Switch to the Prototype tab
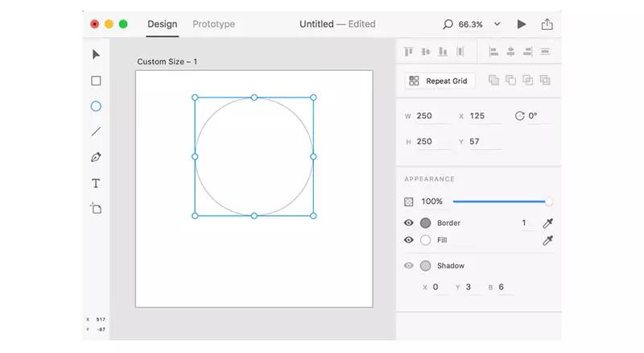Screen dimensions: 644x353 213,24
